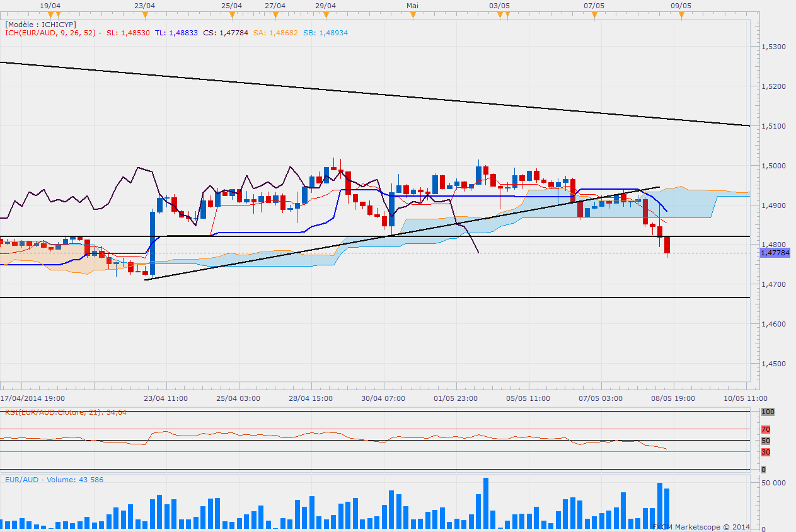Click the RSI 30 level tag

click(x=766, y=452)
